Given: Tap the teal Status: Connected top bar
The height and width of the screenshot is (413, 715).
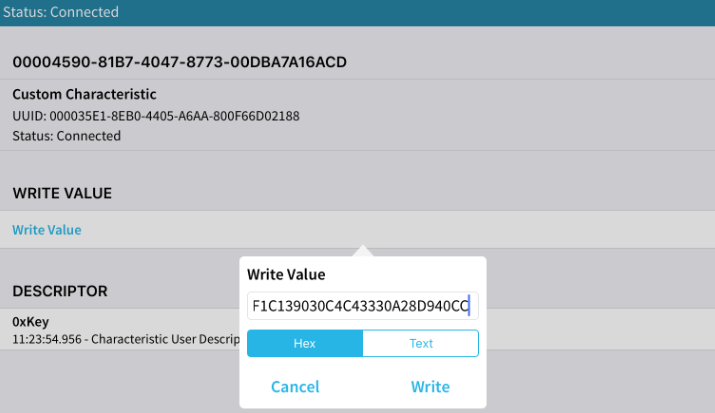Looking at the screenshot, I should 357,12.
